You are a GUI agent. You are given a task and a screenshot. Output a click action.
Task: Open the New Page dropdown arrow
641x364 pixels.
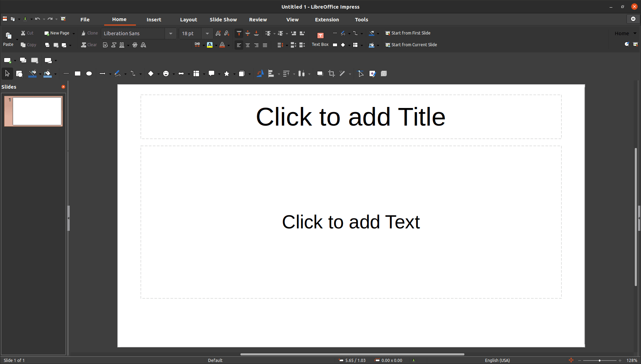tap(73, 33)
